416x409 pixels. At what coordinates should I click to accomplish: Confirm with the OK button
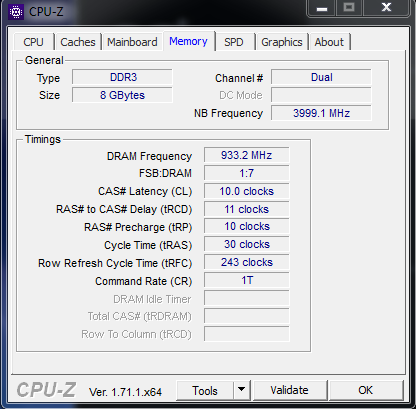pos(365,390)
